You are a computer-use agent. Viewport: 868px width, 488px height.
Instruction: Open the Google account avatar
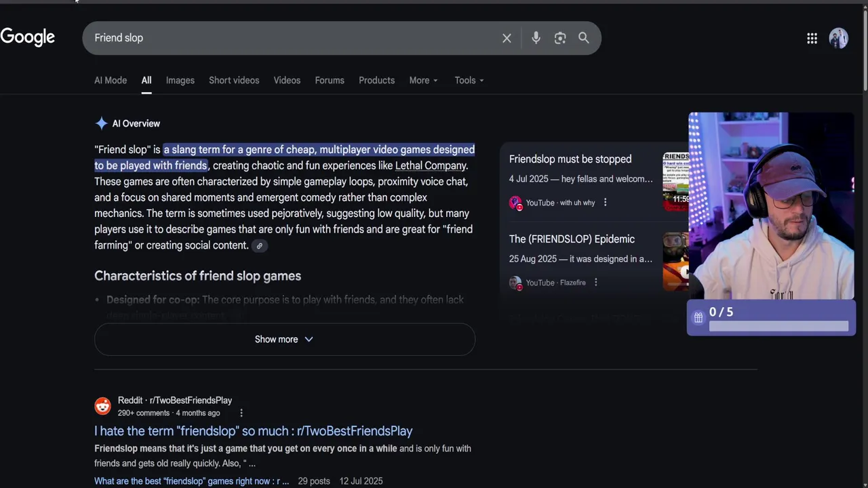pos(838,38)
